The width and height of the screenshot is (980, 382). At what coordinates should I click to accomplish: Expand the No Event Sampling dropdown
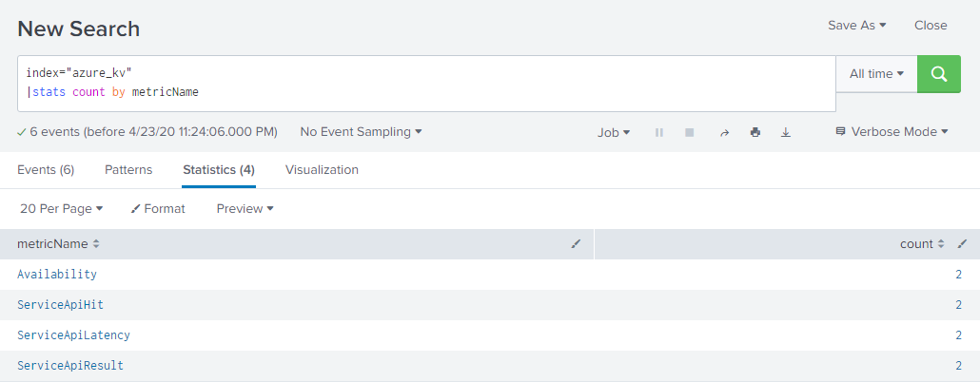click(361, 132)
